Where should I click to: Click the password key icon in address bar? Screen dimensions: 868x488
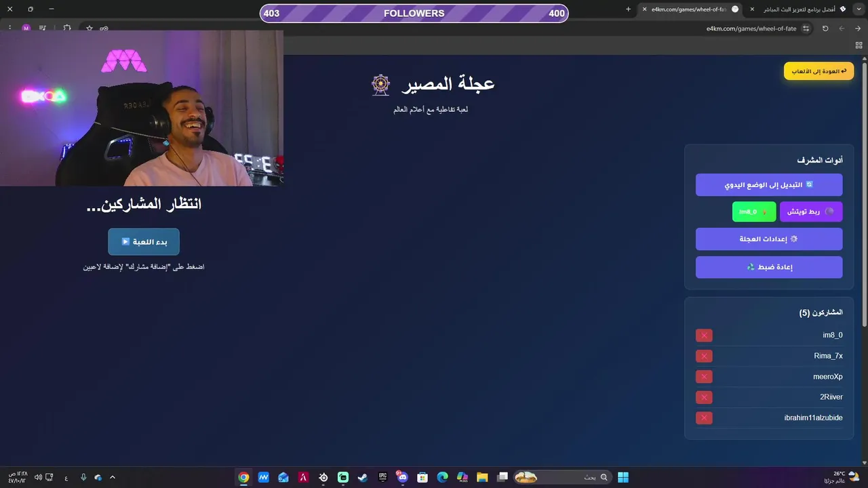tap(104, 28)
